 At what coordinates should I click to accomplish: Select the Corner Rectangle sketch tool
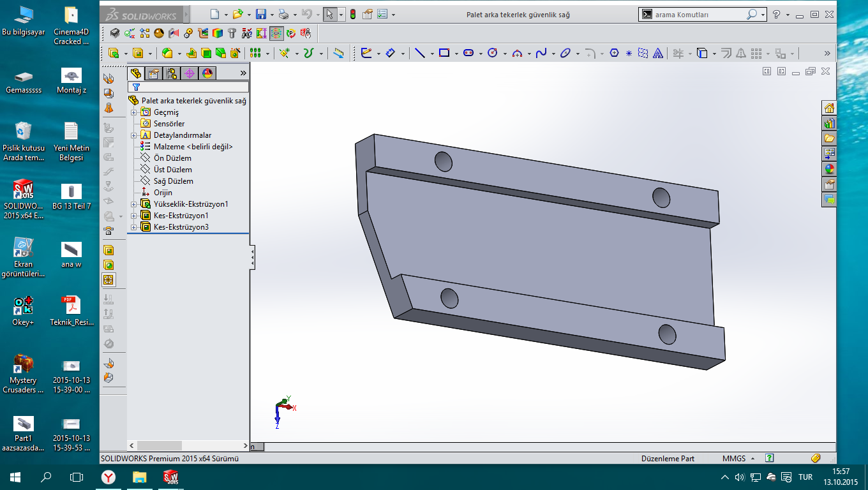[444, 53]
